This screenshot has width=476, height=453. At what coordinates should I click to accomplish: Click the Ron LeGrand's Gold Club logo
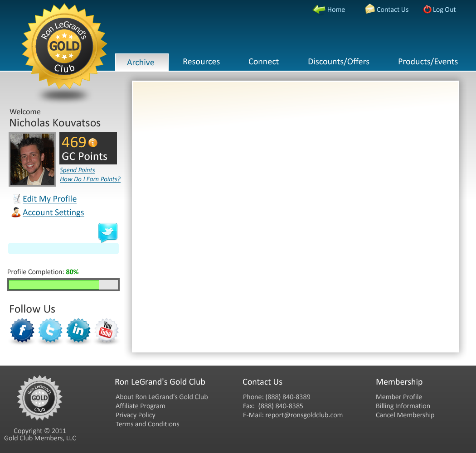coord(64,46)
